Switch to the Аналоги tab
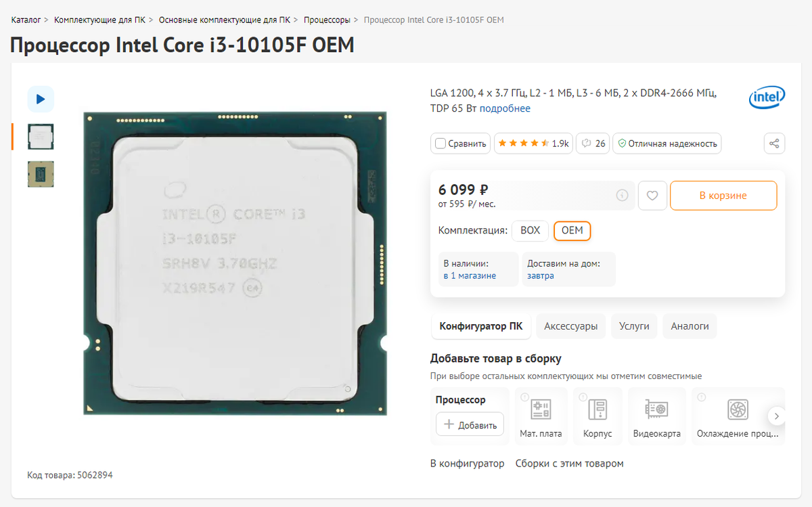This screenshot has height=507, width=812. (x=690, y=326)
